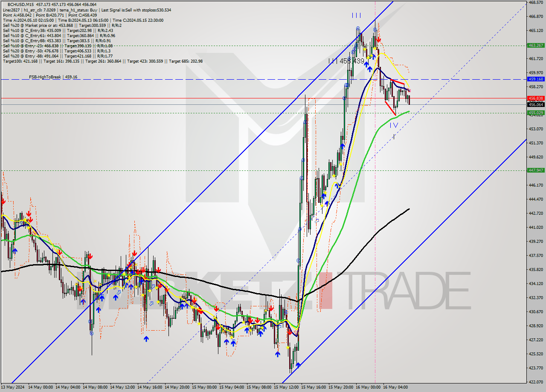
Task: Click the 'Line:2827' info line
Action: [x=87, y=10]
